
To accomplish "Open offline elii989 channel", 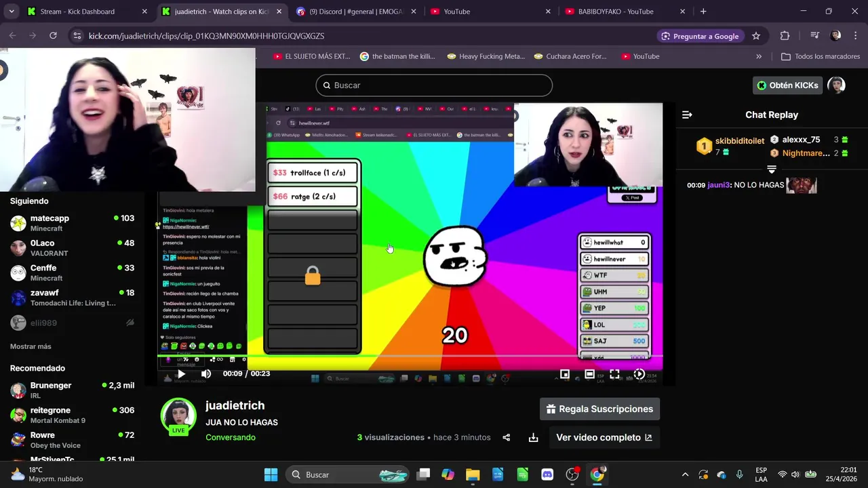I will click(72, 323).
